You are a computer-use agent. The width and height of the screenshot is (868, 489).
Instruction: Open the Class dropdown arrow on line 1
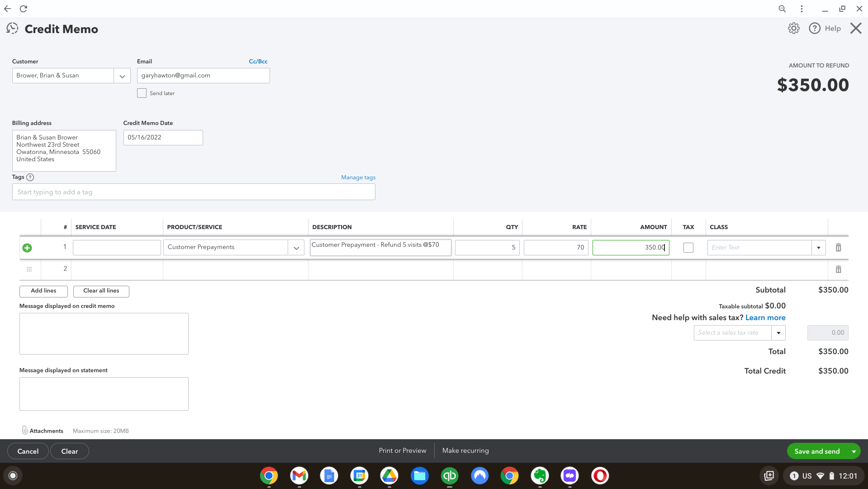[819, 248]
